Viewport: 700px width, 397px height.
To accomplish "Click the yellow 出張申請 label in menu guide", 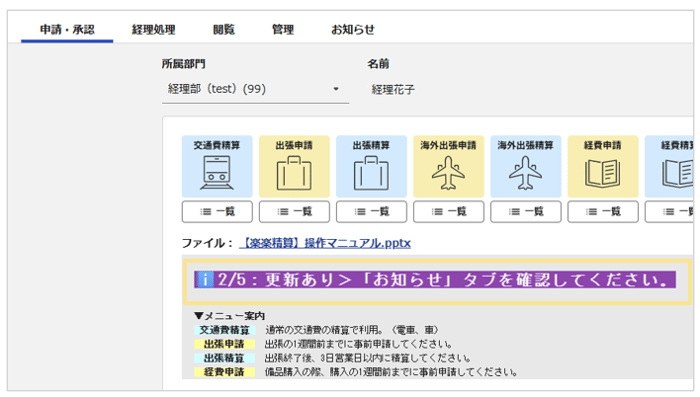I will (225, 344).
